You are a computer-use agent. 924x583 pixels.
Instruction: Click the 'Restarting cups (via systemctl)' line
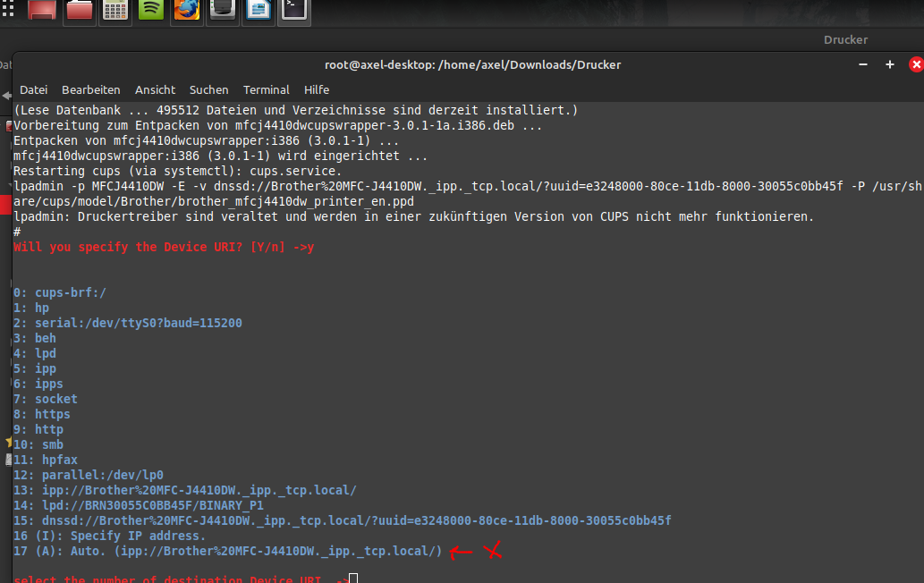177,172
